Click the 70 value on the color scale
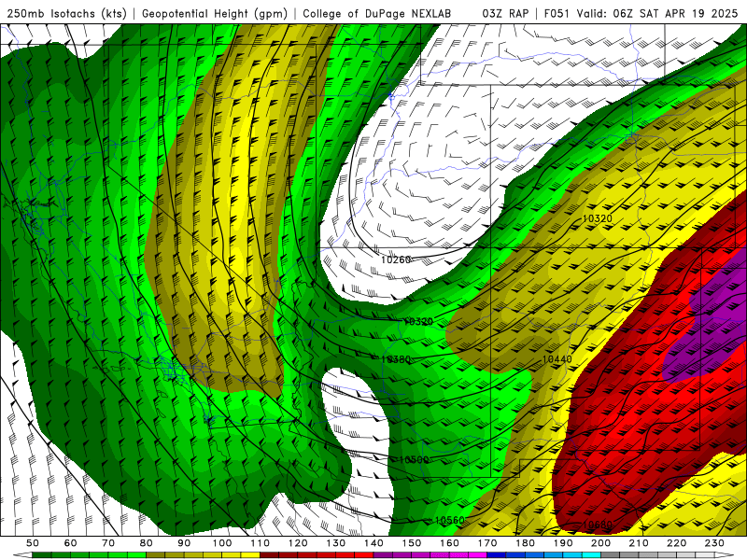The height and width of the screenshot is (560, 747). pyautogui.click(x=108, y=543)
